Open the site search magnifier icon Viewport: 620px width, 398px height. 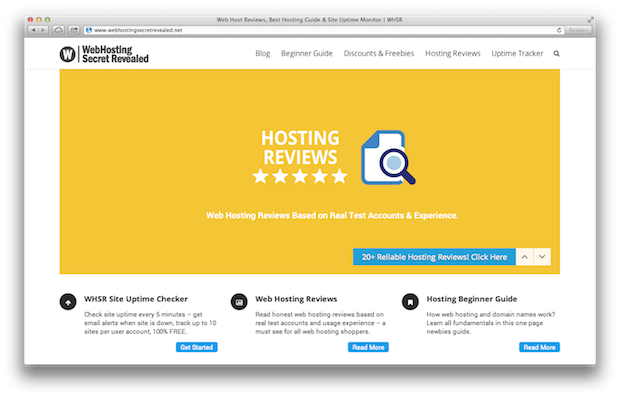pyautogui.click(x=556, y=53)
